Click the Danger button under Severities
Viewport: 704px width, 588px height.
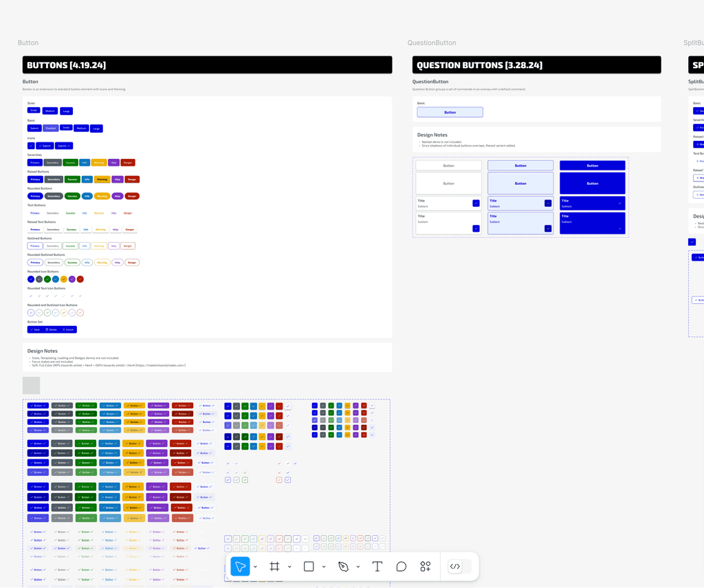128,162
